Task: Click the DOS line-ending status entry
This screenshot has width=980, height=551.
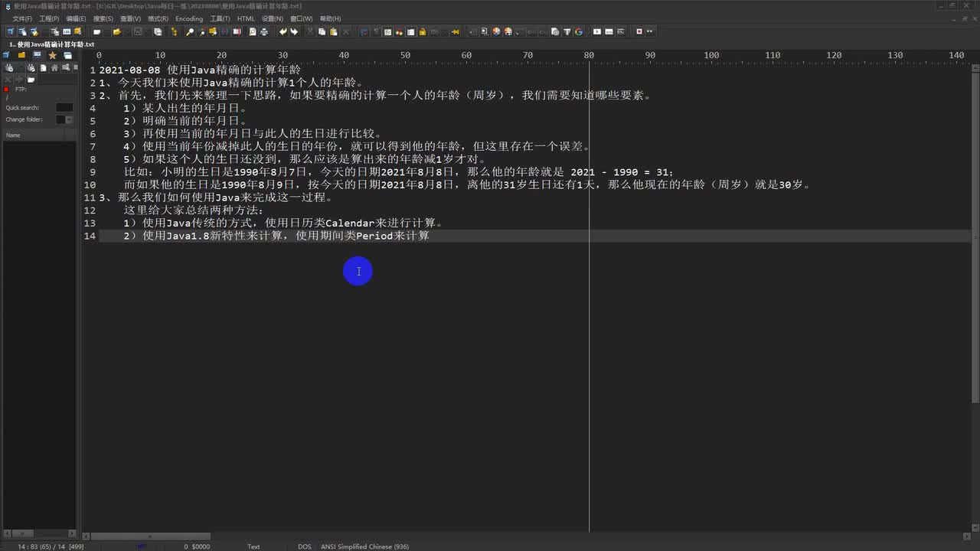Action: coord(305,546)
